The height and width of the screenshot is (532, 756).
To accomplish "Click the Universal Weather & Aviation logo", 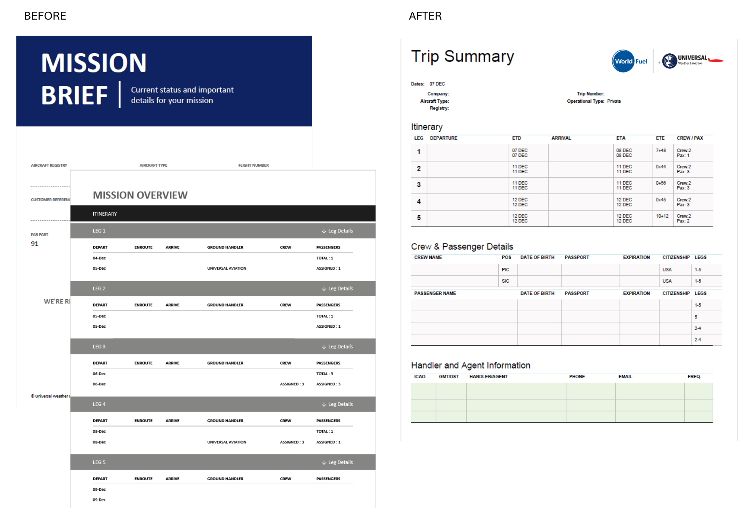I will pos(692,61).
